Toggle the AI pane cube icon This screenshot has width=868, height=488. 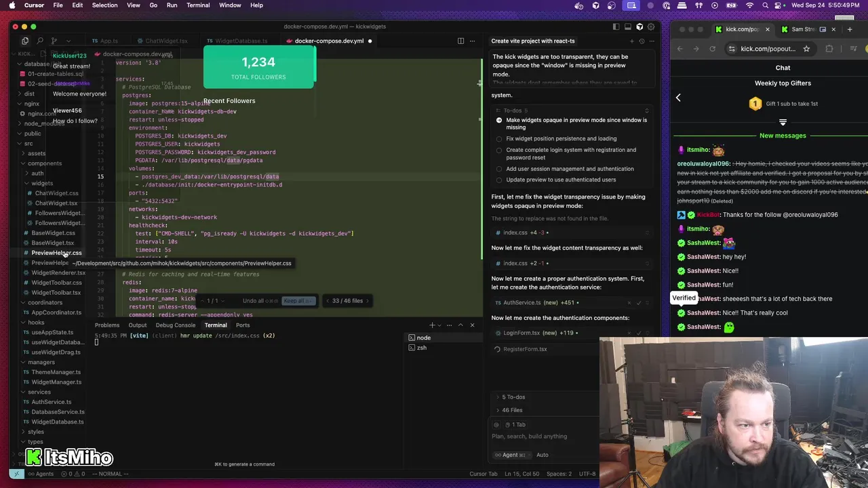[639, 26]
